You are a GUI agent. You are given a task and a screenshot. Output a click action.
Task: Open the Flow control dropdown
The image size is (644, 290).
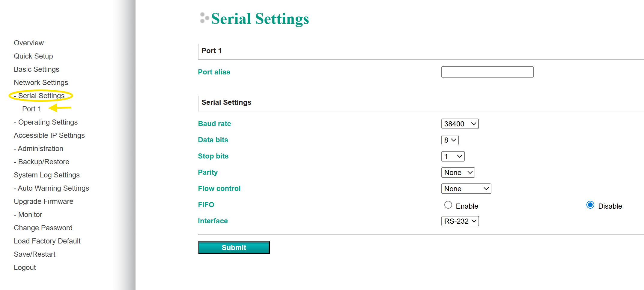(x=466, y=189)
